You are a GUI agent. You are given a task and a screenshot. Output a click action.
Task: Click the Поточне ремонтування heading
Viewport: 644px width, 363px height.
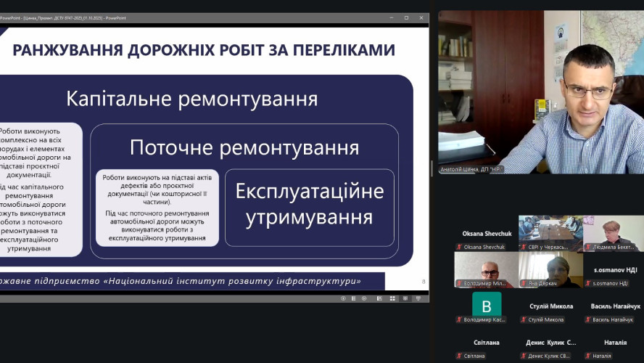(244, 148)
